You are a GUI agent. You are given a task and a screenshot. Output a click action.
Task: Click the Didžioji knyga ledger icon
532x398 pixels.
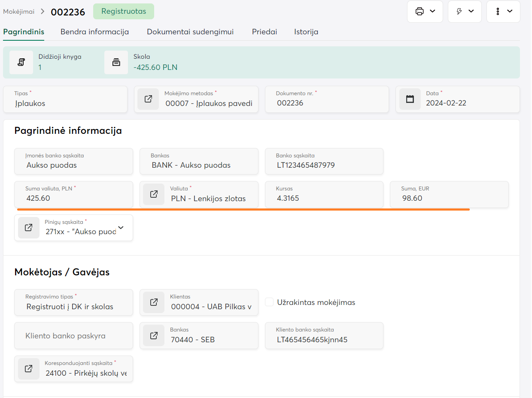(21, 62)
